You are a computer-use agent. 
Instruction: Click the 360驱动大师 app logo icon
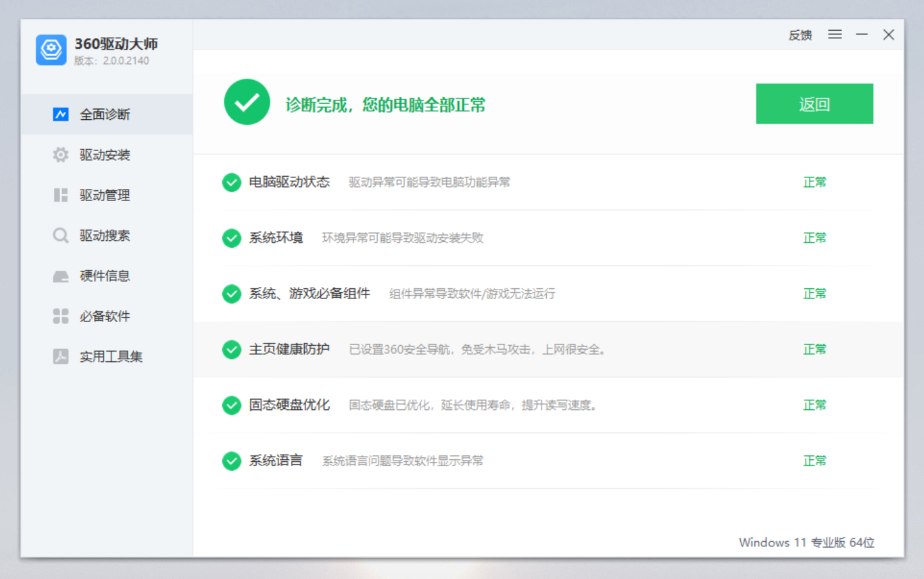click(51, 50)
